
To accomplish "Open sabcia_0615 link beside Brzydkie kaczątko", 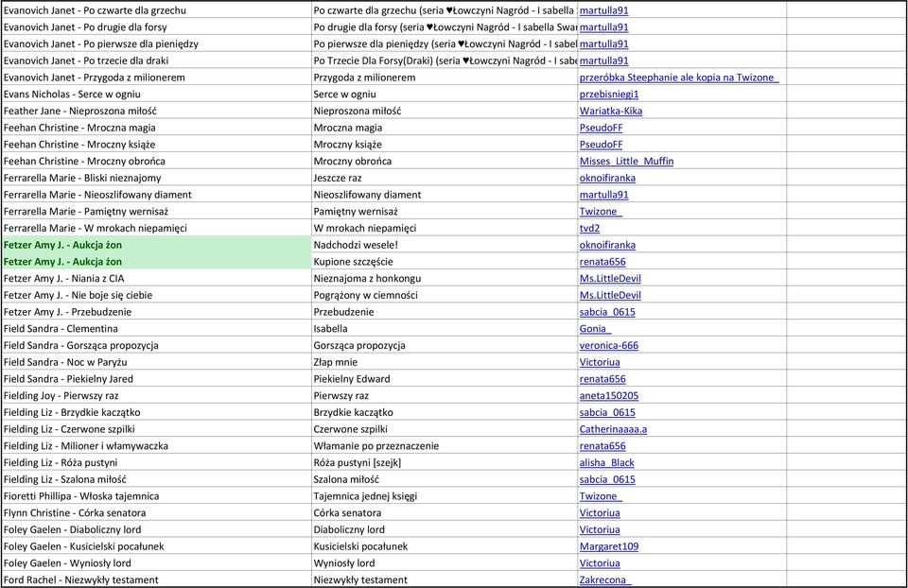I will click(x=607, y=413).
